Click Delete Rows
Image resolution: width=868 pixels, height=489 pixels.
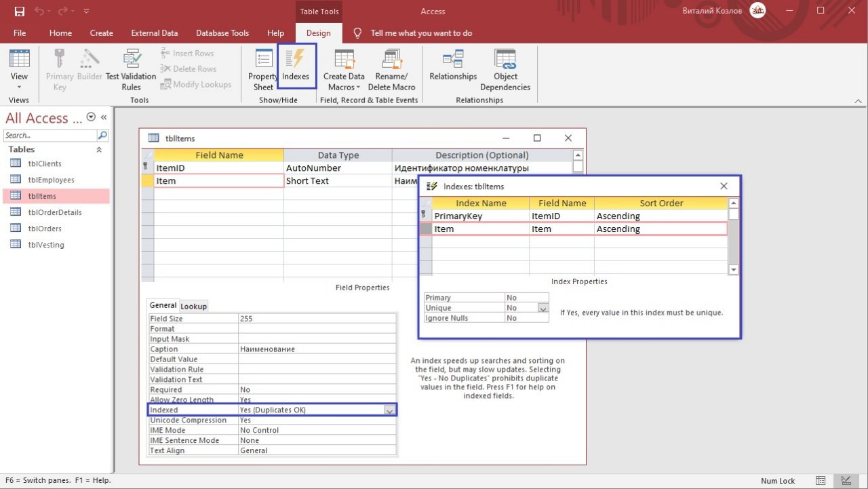coord(189,69)
